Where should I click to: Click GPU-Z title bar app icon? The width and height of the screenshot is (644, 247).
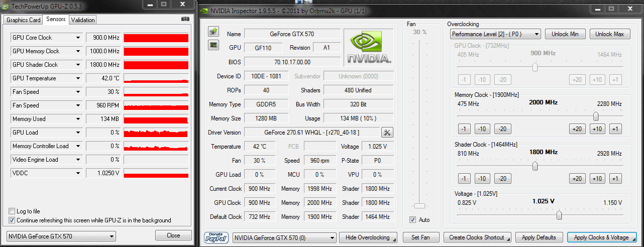pyautogui.click(x=6, y=6)
